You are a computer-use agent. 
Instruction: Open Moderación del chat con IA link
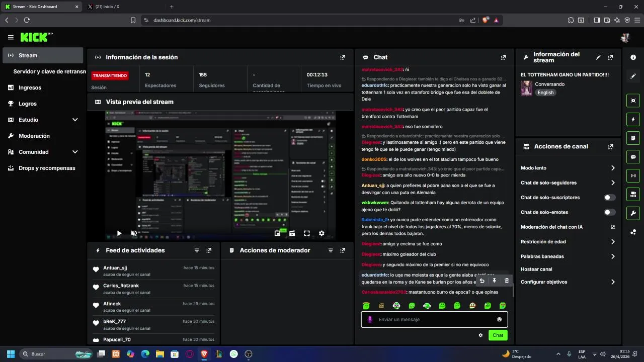tap(568, 227)
